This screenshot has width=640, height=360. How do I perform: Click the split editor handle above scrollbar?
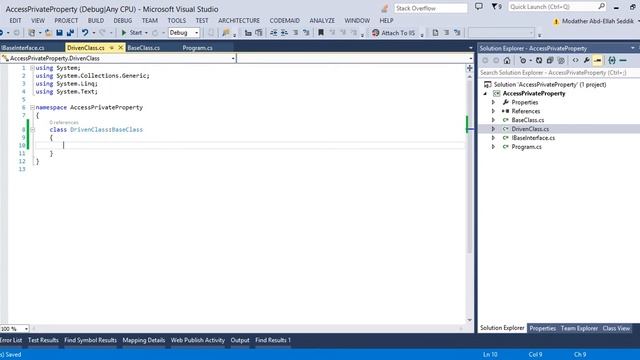pos(469,68)
